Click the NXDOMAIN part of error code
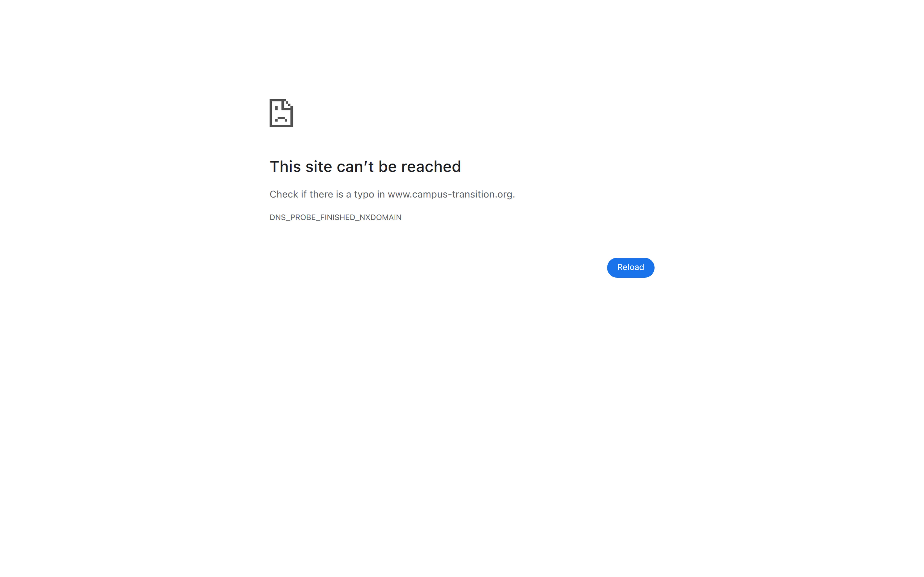Viewport: 924px width, 577px height. point(380,217)
